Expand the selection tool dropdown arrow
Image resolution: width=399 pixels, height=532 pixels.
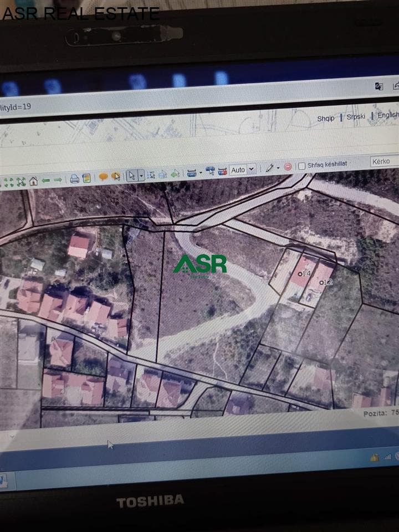point(141,176)
